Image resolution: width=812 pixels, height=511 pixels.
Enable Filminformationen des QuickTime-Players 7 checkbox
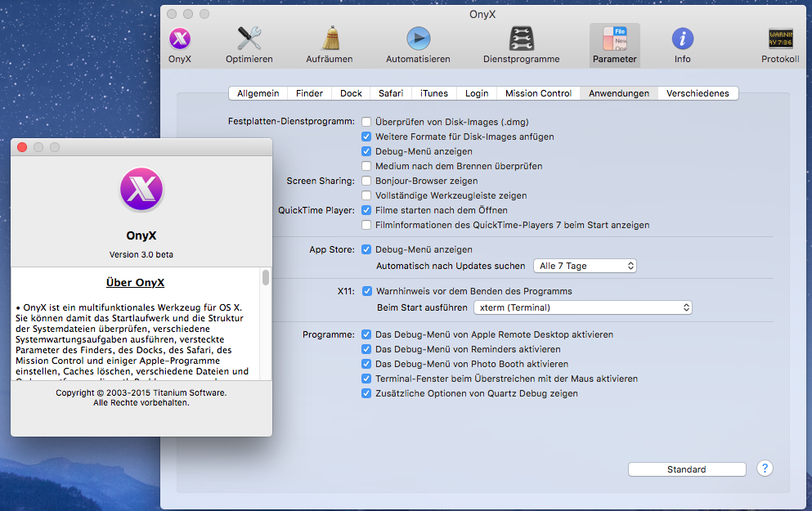tap(366, 225)
